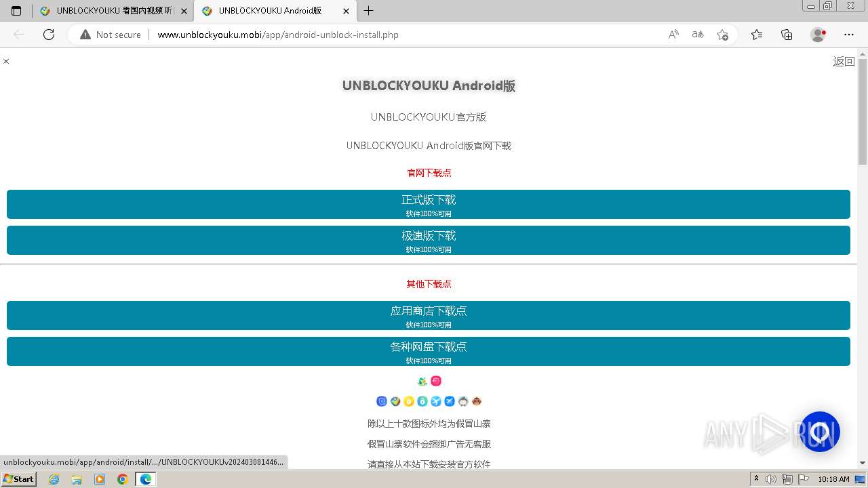Click the user profile avatar
The height and width of the screenshot is (488, 868).
pos(818,35)
